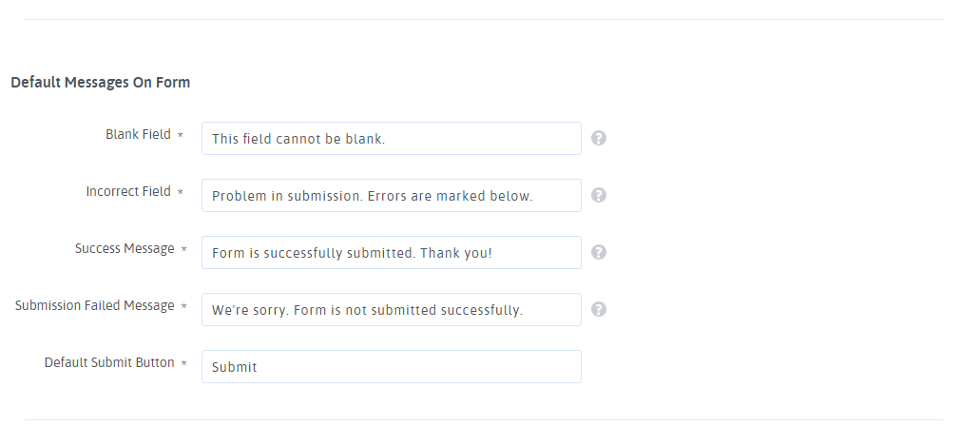The height and width of the screenshot is (446, 980).
Task: Click the asterisk beside Default Submit Button
Action: [183, 364]
